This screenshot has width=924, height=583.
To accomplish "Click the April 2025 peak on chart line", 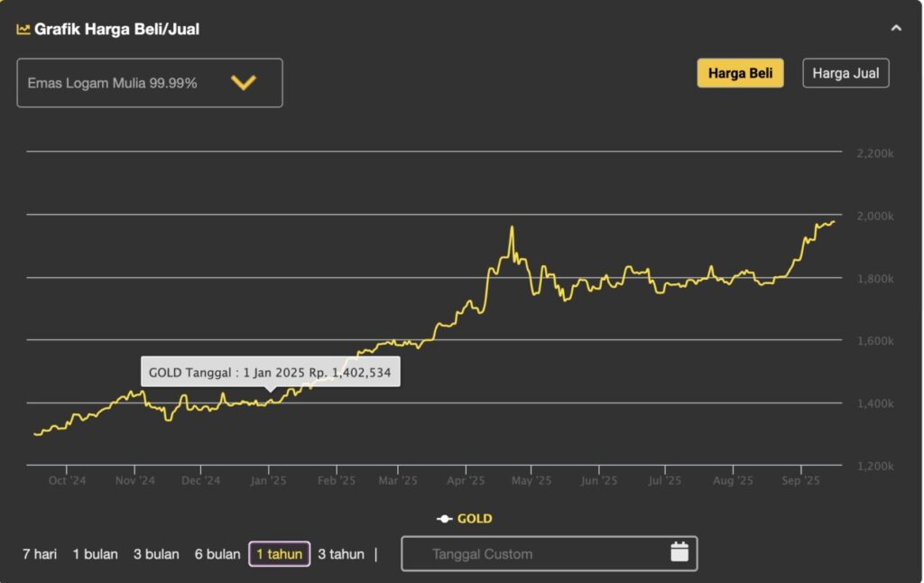I will click(512, 227).
